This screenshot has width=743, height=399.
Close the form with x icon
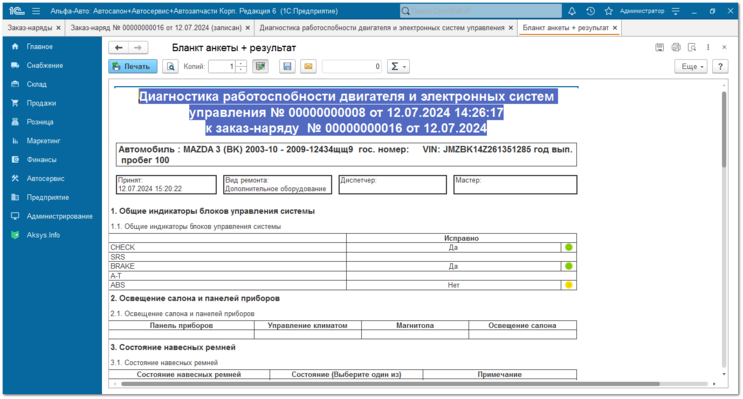(725, 47)
